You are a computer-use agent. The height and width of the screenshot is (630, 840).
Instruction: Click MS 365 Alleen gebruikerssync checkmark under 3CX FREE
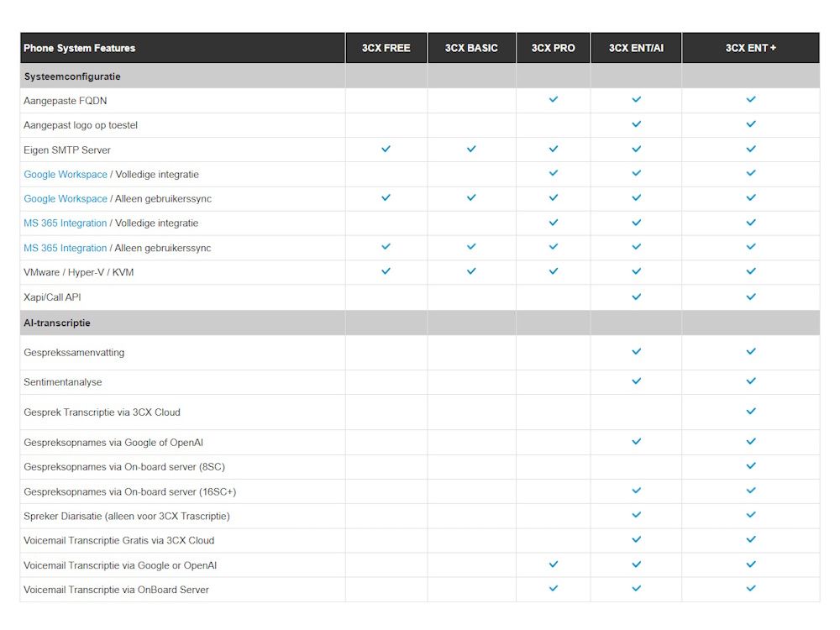coord(386,246)
